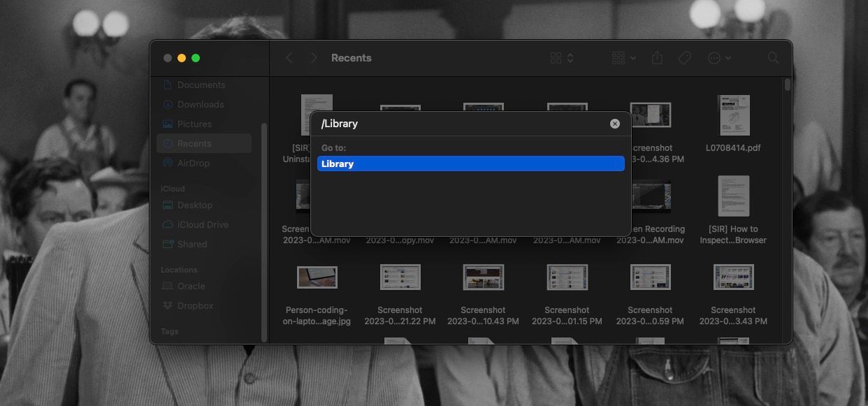Image resolution: width=868 pixels, height=406 pixels.
Task: Open Desktop under the iCloud section
Action: point(194,205)
